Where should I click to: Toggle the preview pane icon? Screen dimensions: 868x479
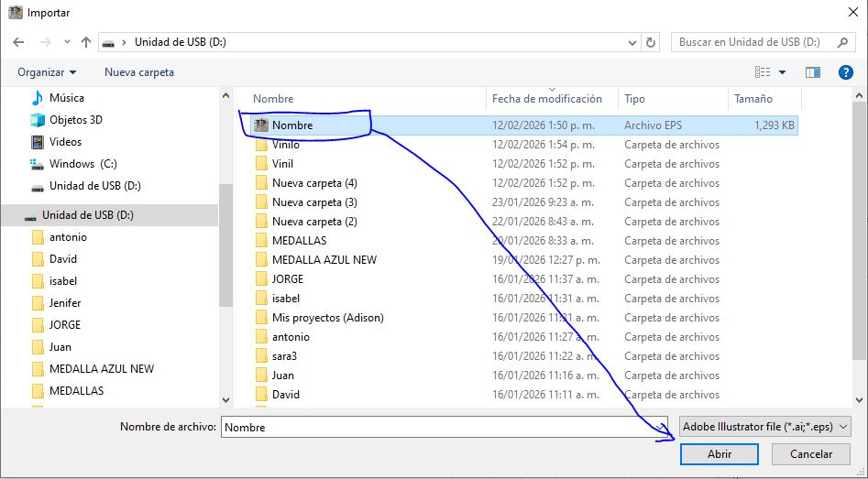813,72
